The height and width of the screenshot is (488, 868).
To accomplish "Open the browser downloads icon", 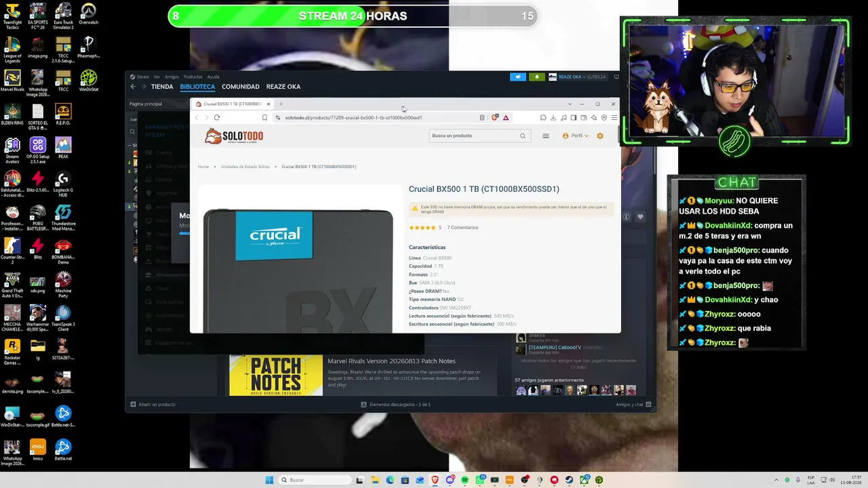I will click(553, 117).
